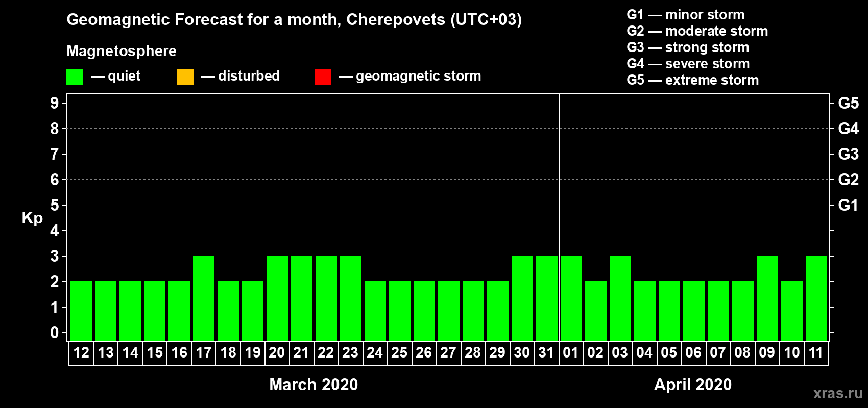Click the G4 scale label on right axis
This screenshot has width=868, height=408.
[849, 129]
